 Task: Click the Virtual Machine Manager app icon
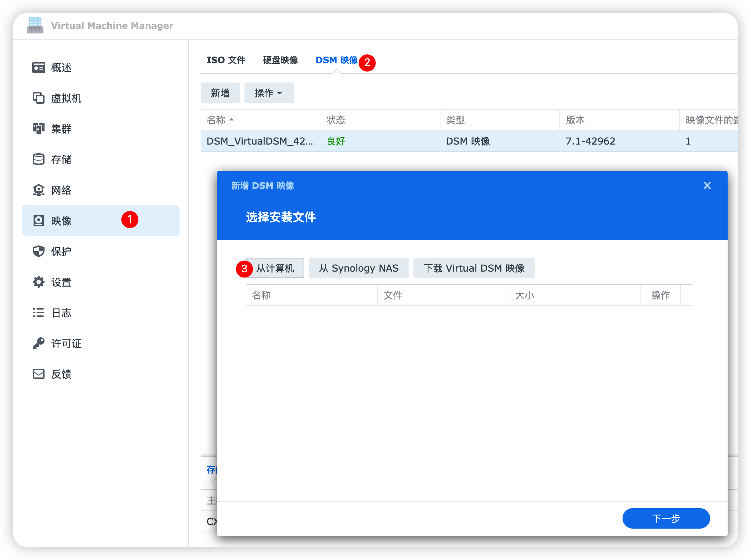pyautogui.click(x=35, y=25)
